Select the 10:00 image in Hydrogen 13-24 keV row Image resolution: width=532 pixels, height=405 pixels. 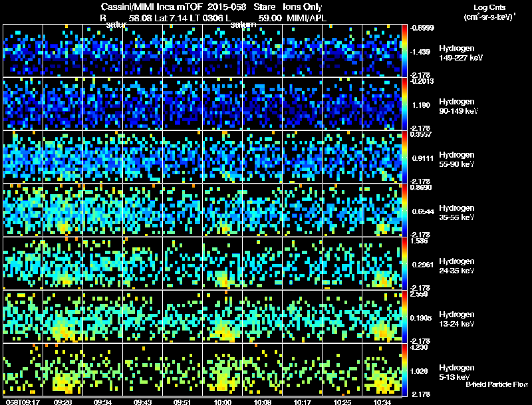pos(223,317)
